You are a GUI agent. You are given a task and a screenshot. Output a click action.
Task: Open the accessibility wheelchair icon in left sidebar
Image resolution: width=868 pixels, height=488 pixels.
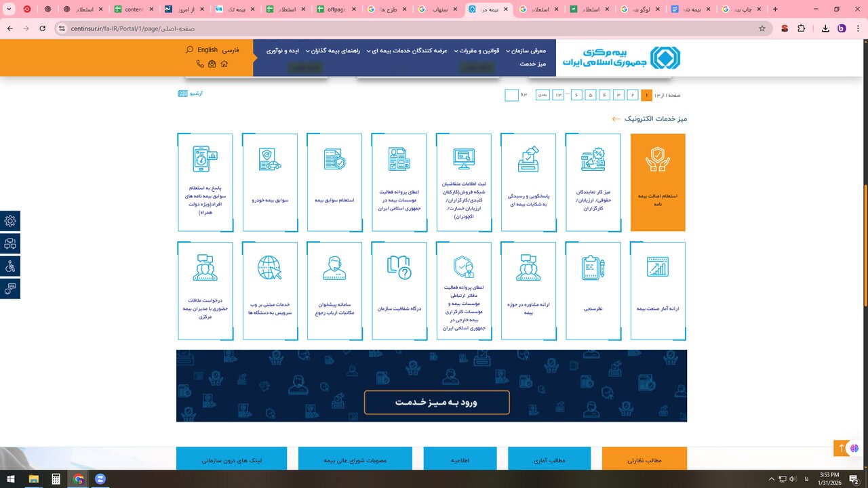[10, 266]
